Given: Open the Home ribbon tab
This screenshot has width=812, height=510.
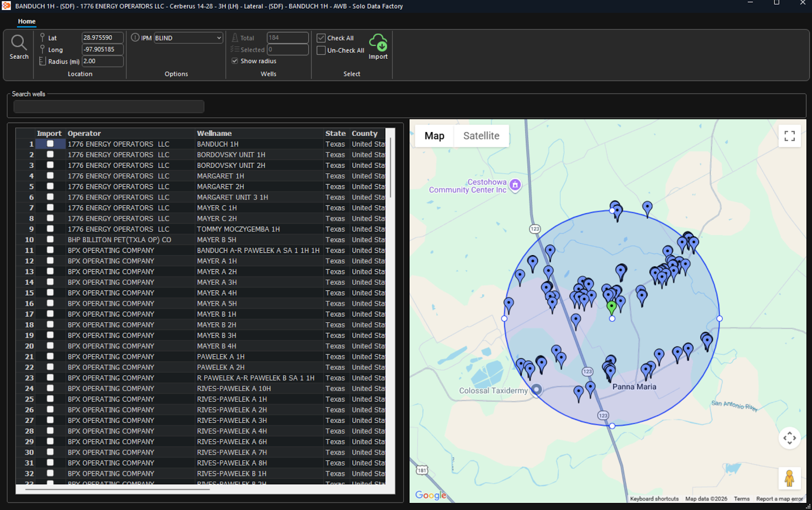Looking at the screenshot, I should tap(27, 21).
